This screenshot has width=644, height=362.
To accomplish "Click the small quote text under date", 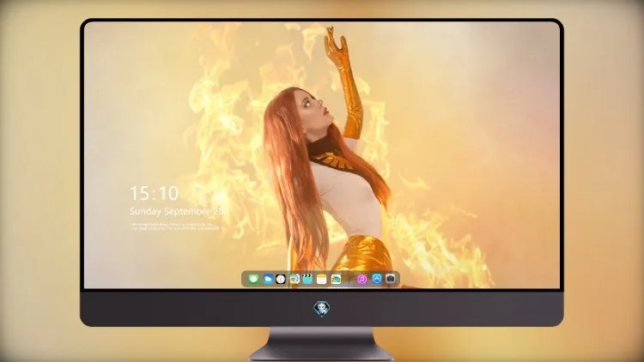I will [174, 226].
